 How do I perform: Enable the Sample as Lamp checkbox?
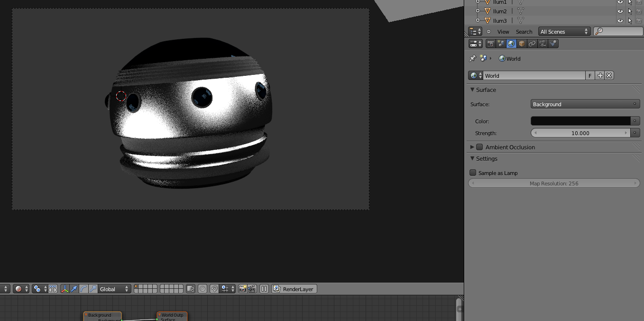[x=473, y=173]
